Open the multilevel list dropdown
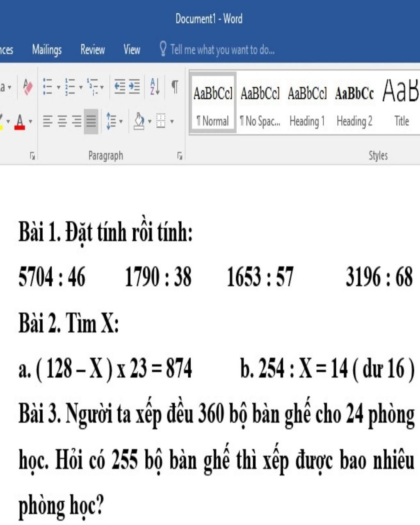Screen dimensions: 420x525 (x=95, y=87)
